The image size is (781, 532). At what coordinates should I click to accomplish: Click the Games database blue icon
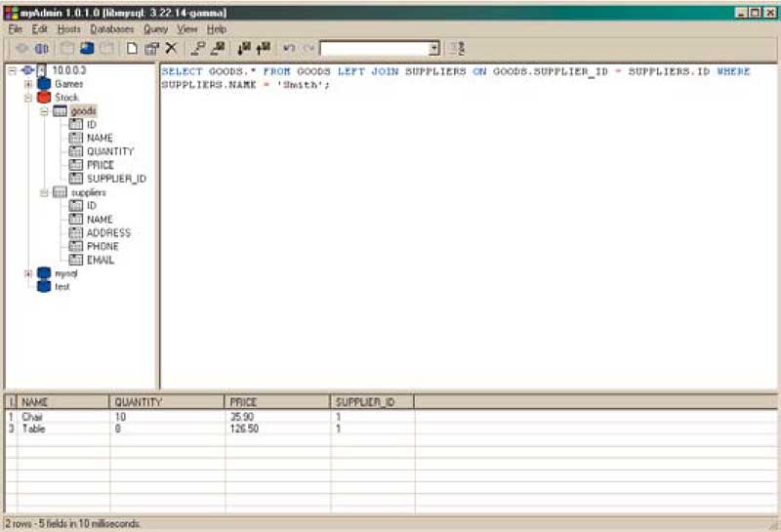(44, 84)
